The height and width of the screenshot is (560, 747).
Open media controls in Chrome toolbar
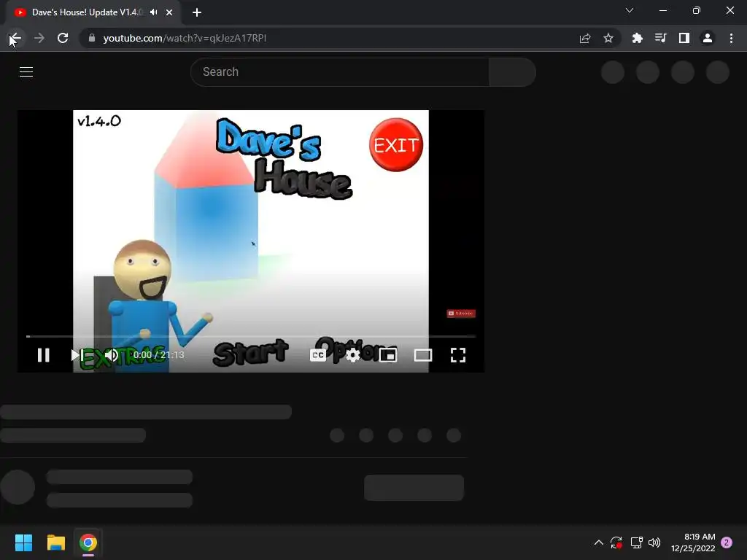coord(660,38)
